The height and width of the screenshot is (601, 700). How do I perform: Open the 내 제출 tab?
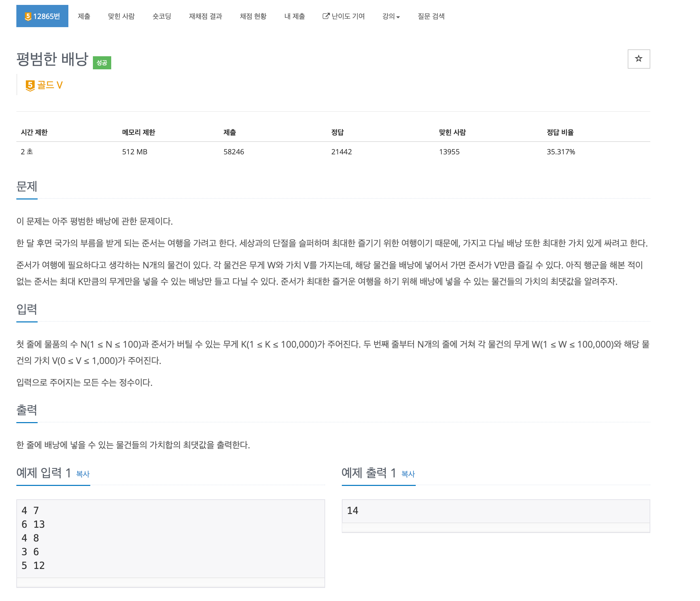pos(294,16)
